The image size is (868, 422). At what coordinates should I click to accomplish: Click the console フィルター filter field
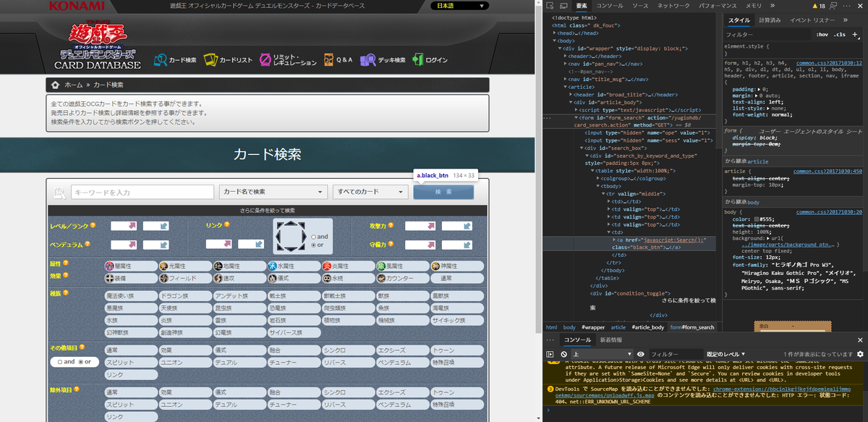(676, 354)
